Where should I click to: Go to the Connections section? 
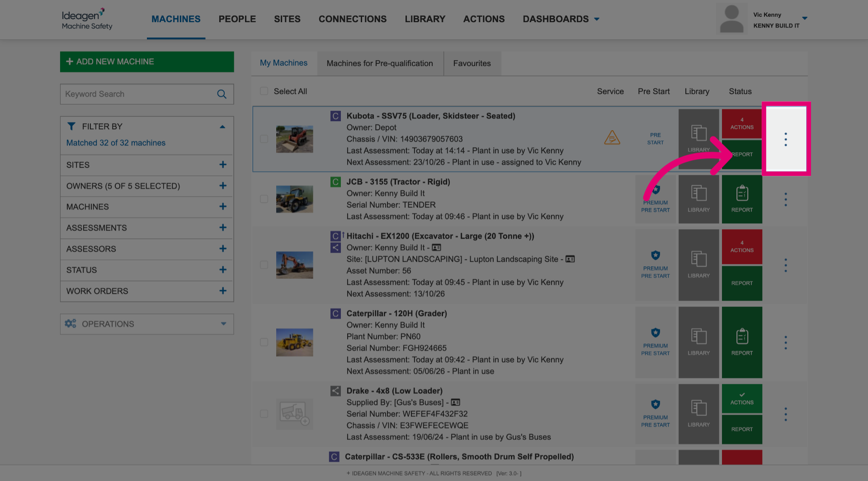353,19
